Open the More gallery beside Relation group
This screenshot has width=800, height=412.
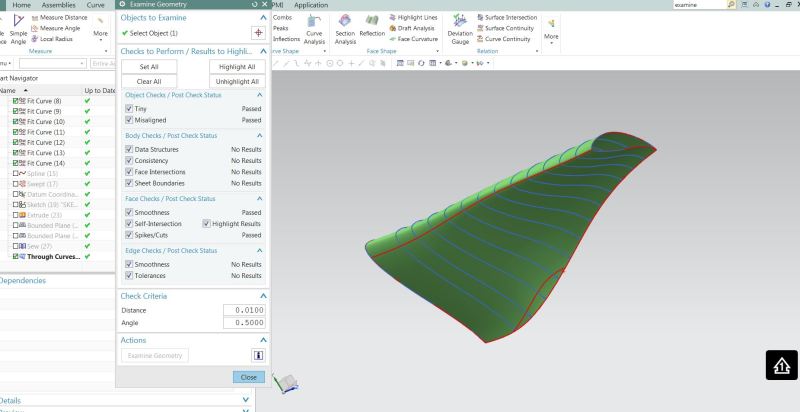click(x=551, y=30)
